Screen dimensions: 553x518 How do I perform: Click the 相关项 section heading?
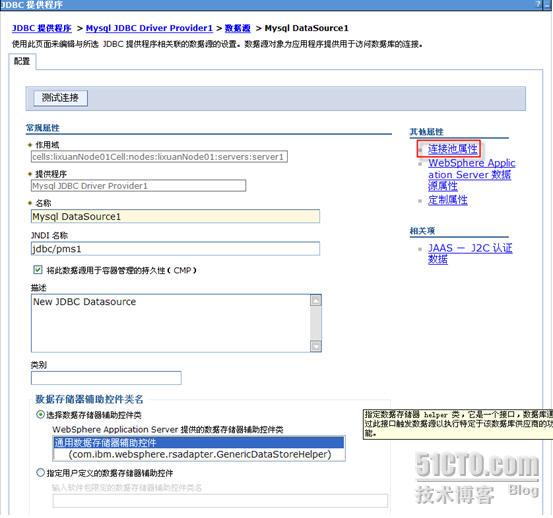(422, 231)
